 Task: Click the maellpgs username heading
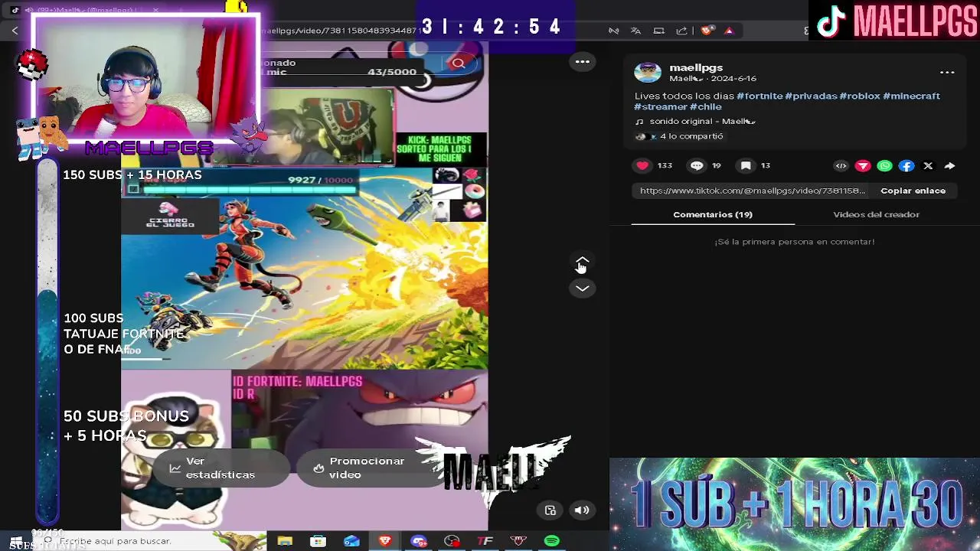pos(696,68)
